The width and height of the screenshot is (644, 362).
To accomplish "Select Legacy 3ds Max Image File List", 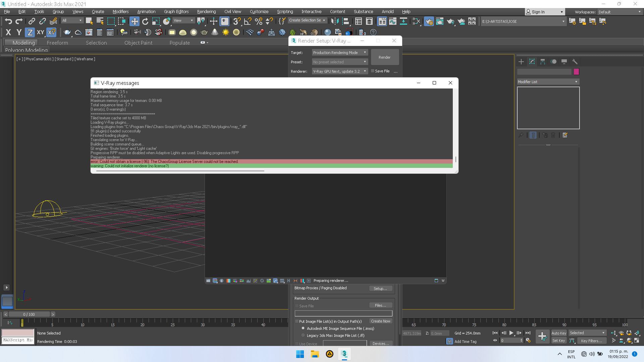I will (303, 336).
